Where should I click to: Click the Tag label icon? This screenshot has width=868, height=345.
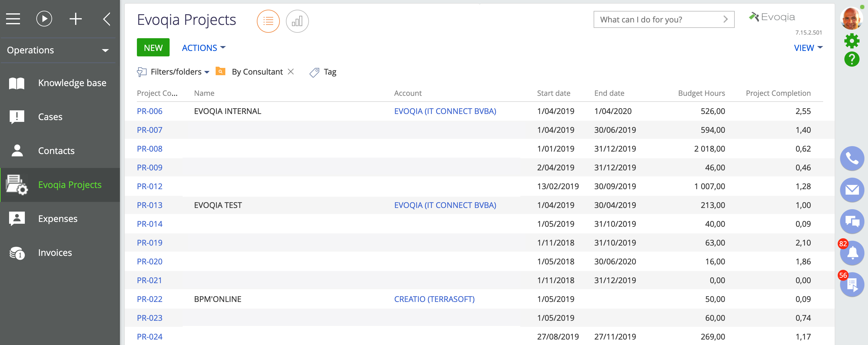[314, 72]
